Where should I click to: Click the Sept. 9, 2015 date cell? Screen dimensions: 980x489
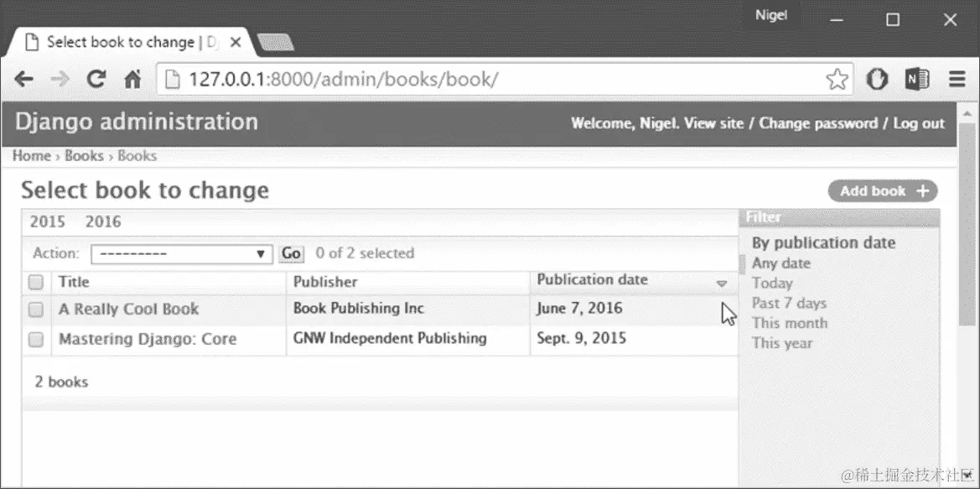[x=581, y=338]
